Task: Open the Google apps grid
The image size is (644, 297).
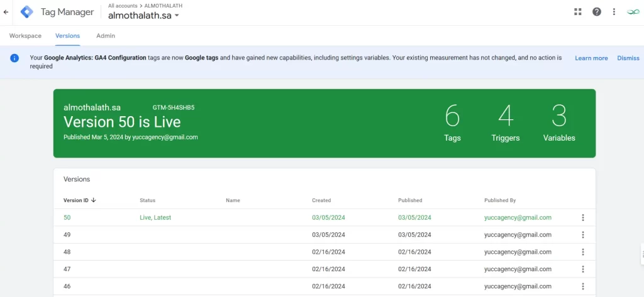Action: tap(578, 12)
